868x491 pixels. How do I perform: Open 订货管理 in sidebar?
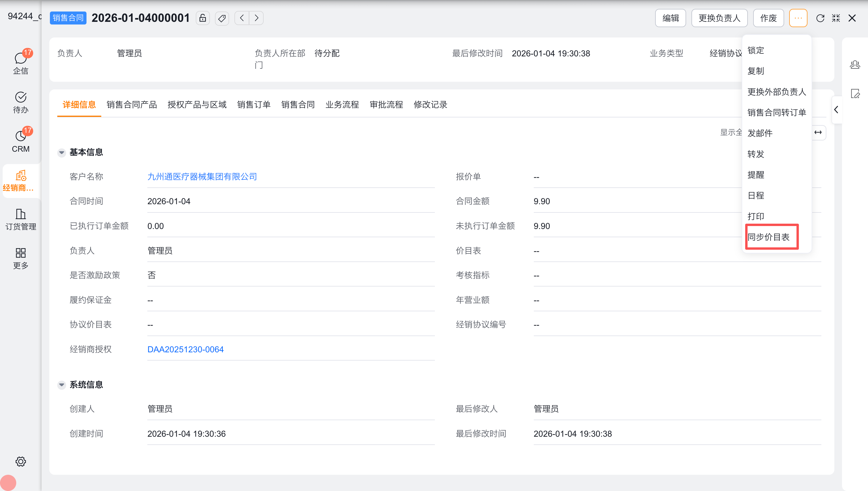pyautogui.click(x=21, y=219)
